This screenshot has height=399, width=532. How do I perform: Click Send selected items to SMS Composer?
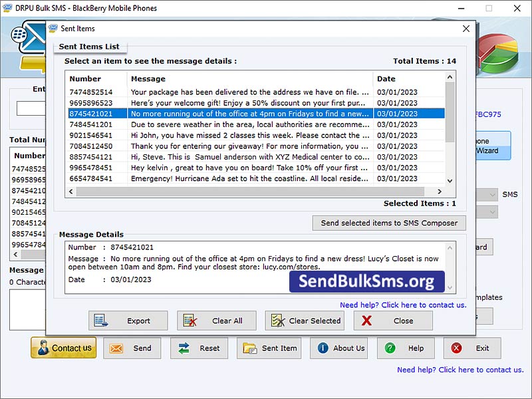pos(389,223)
